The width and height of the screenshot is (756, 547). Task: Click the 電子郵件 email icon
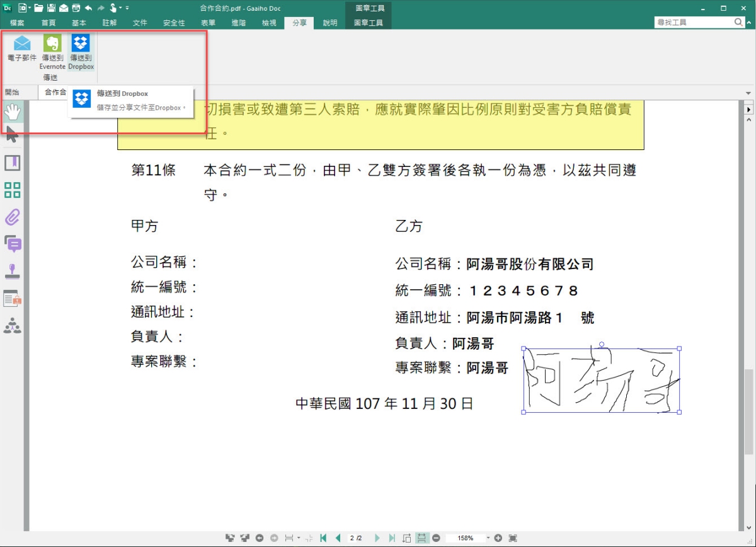point(22,44)
